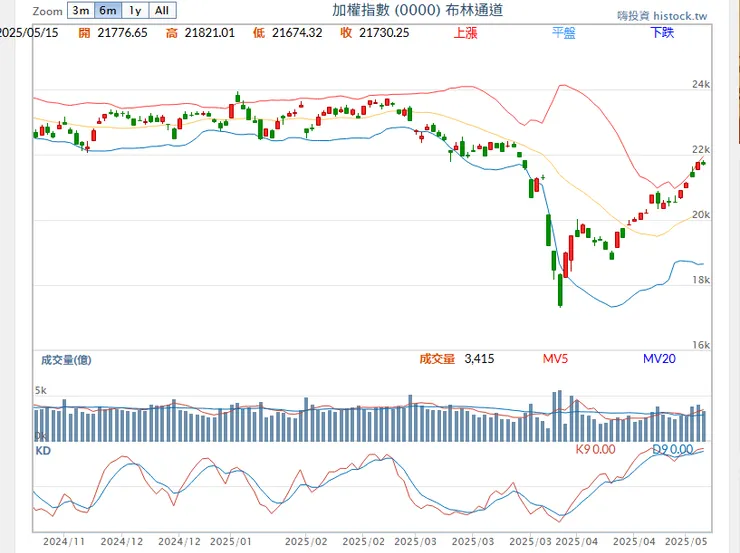Toggle the 下跌 legend label

click(x=662, y=32)
